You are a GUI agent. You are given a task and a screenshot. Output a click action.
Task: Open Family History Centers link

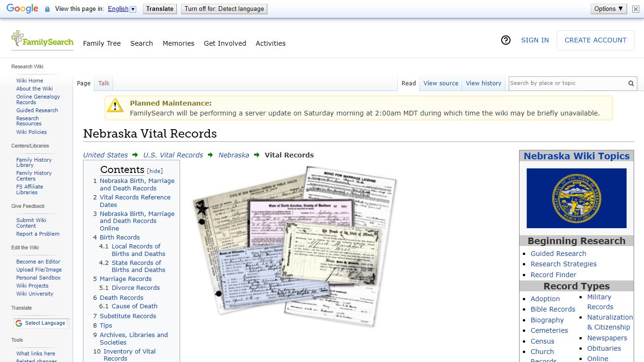(34, 176)
